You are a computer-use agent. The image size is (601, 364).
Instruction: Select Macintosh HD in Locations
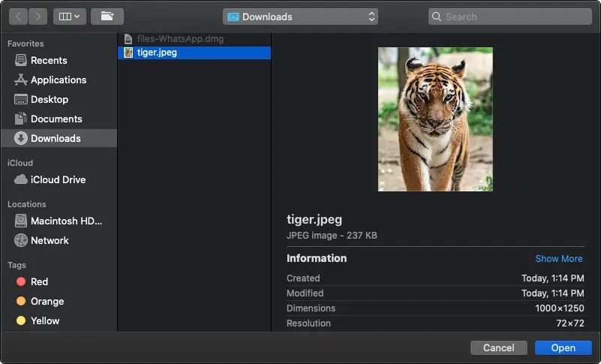(59, 221)
